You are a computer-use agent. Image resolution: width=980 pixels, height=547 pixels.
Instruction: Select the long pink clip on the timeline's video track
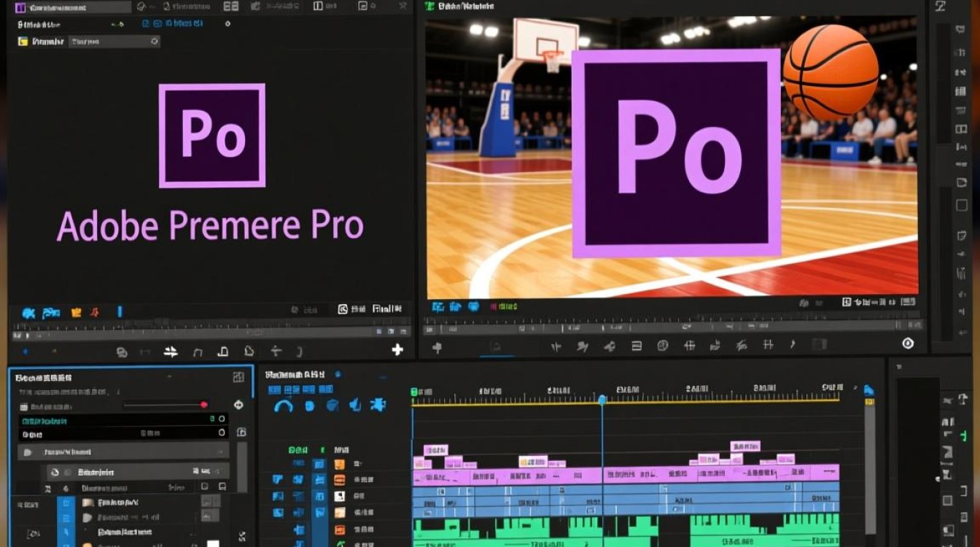626,474
